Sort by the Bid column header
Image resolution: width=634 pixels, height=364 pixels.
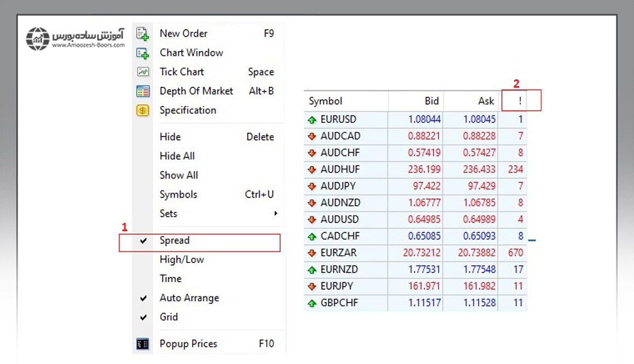tap(431, 101)
